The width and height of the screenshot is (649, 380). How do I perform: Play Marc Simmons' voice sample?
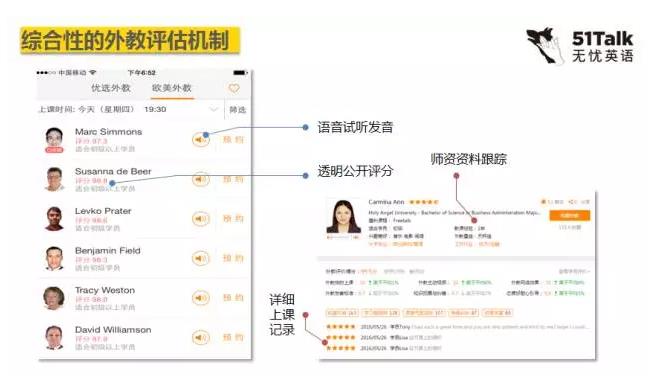(201, 139)
